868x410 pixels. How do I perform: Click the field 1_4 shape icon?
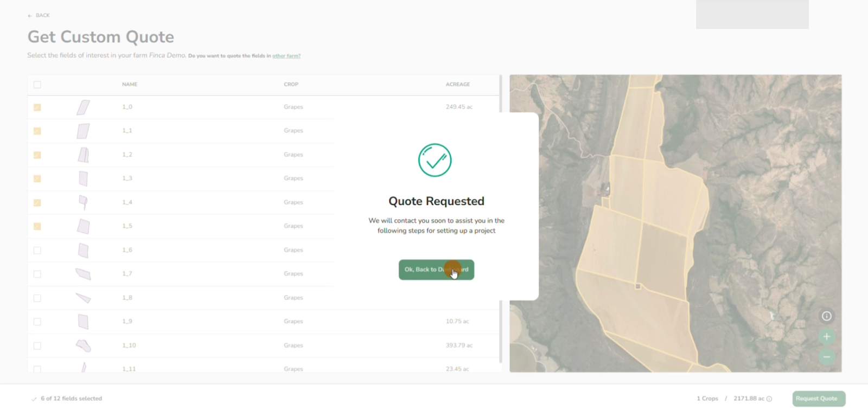tap(83, 202)
